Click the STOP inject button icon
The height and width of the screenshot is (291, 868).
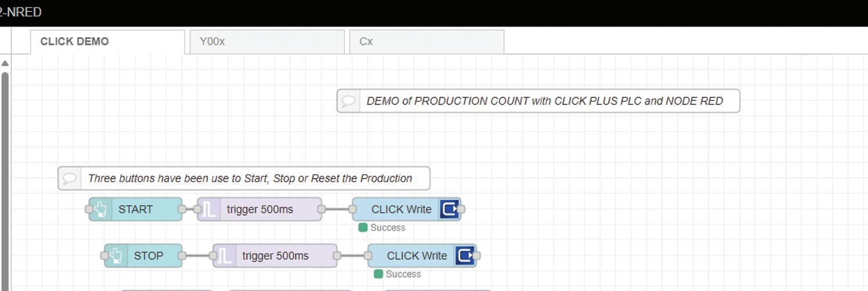coord(116,256)
